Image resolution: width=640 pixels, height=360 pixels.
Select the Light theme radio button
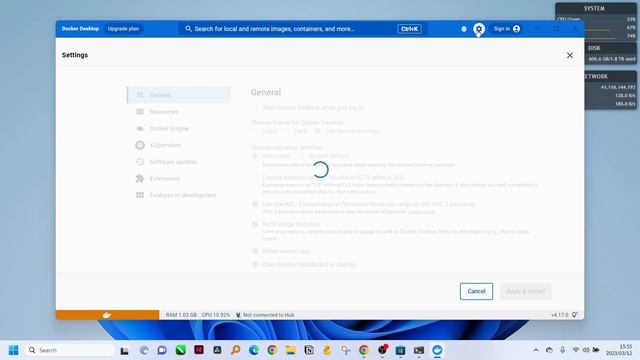coord(255,131)
